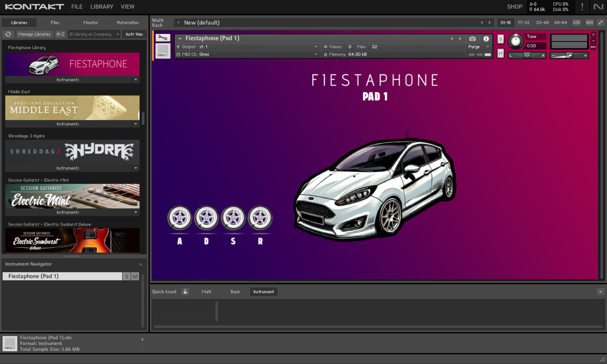Screen dimensions: 607x364
Task: Collapse the Fiestaphone (Pad 1) instrument name arrow
Action: pos(180,39)
